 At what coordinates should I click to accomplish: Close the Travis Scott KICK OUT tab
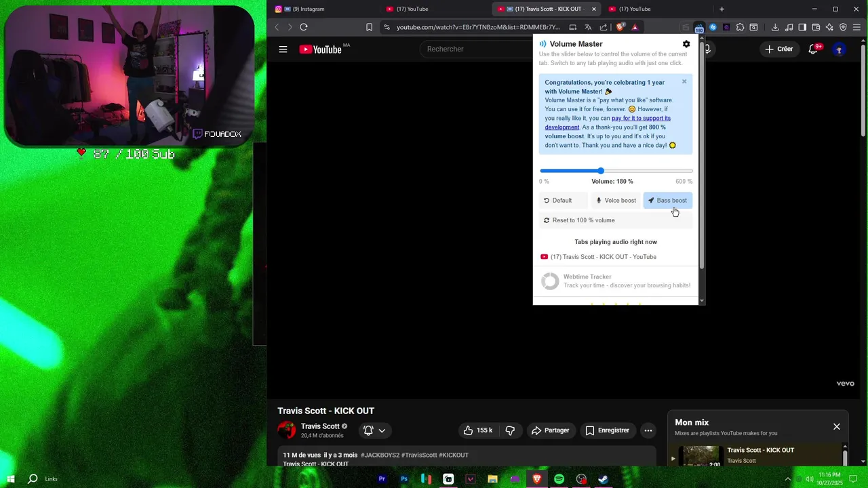click(x=594, y=9)
